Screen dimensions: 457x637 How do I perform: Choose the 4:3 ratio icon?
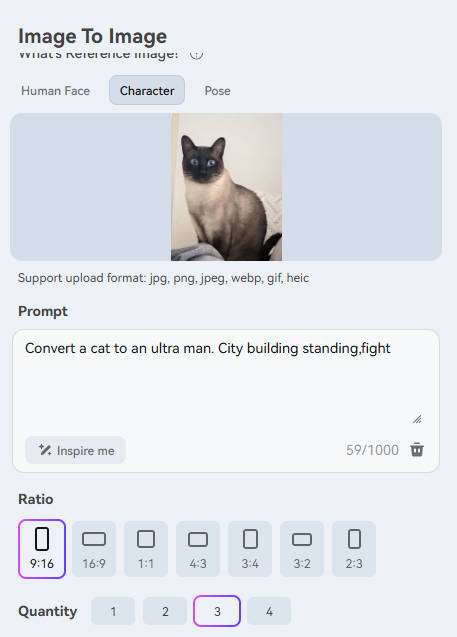point(198,540)
